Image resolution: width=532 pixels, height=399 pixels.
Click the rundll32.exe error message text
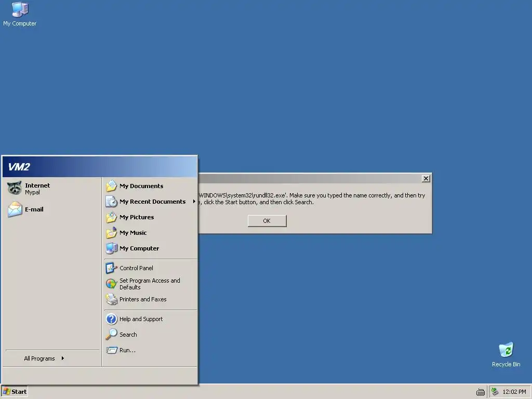click(x=312, y=199)
